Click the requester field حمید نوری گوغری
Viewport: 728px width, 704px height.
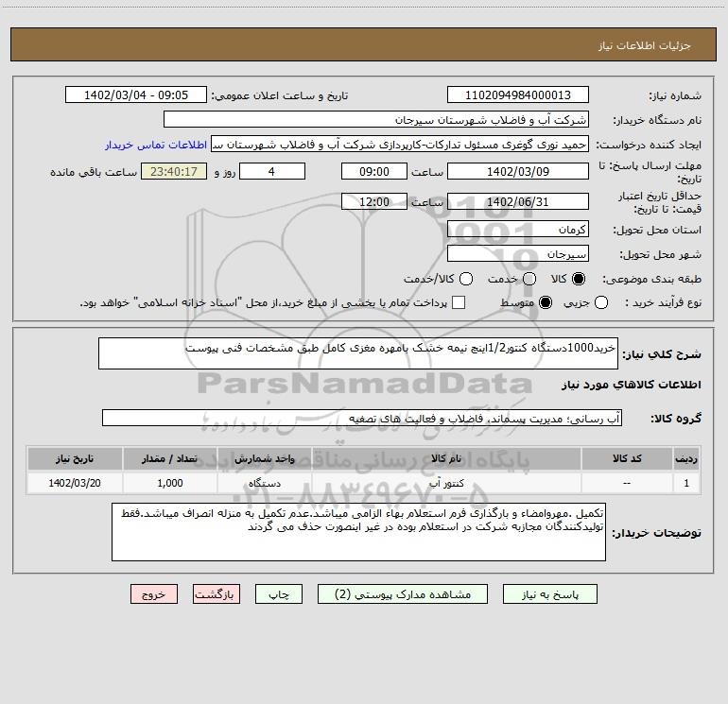(400, 145)
